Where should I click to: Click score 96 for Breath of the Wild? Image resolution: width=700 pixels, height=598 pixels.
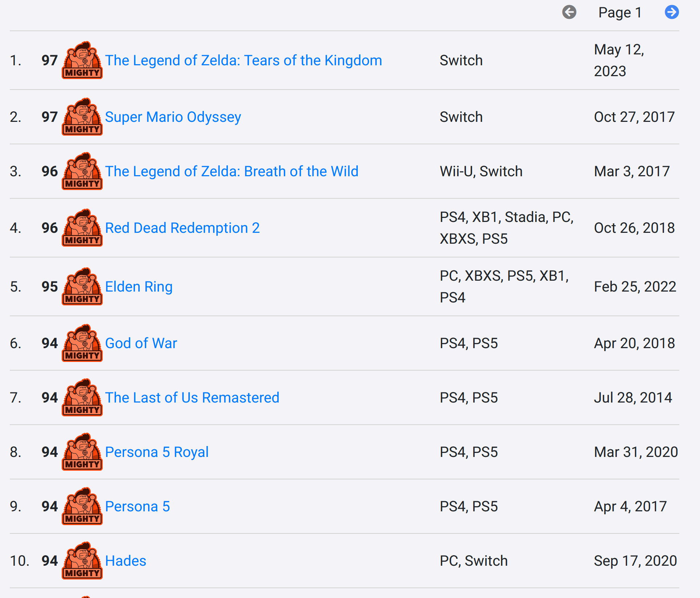[x=50, y=171]
